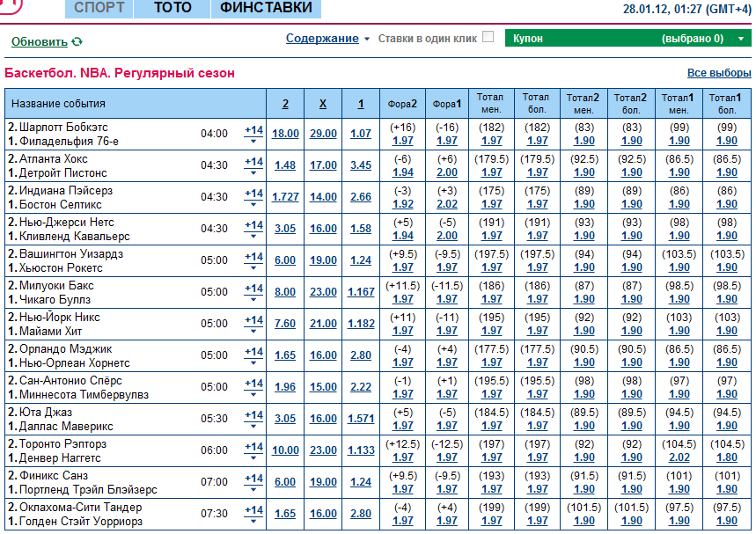Screen dimensions: 756x534
Task: Expand +14 markets for Сан-Антонио Спёрс game
Action: (253, 387)
